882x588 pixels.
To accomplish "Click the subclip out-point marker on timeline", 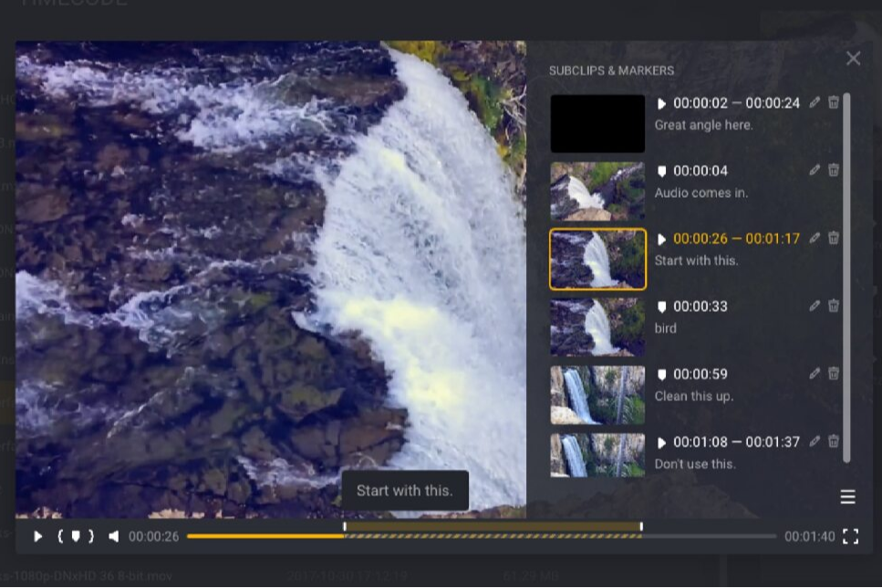I will 641,527.
